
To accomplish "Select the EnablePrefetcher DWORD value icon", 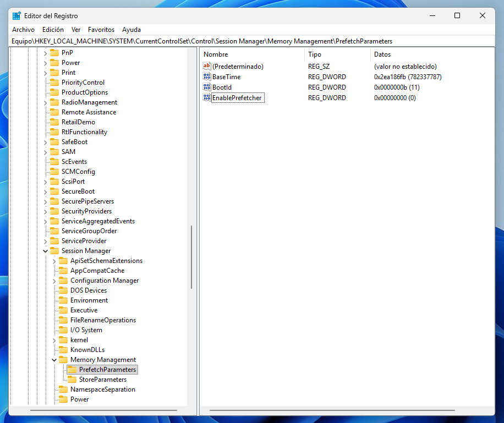I will coord(207,97).
